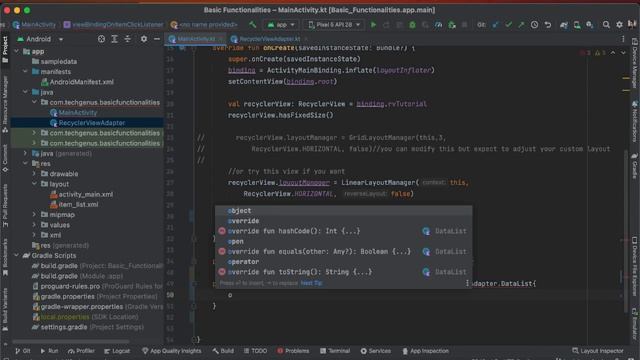Click Collapse All icon in Project panel
This screenshot has height=360, width=640.
pyautogui.click(x=128, y=39)
